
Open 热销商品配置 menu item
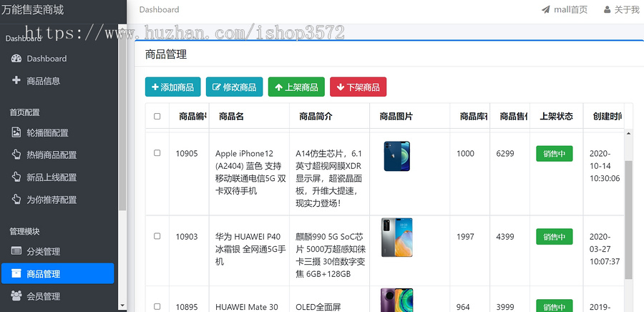pos(57,155)
